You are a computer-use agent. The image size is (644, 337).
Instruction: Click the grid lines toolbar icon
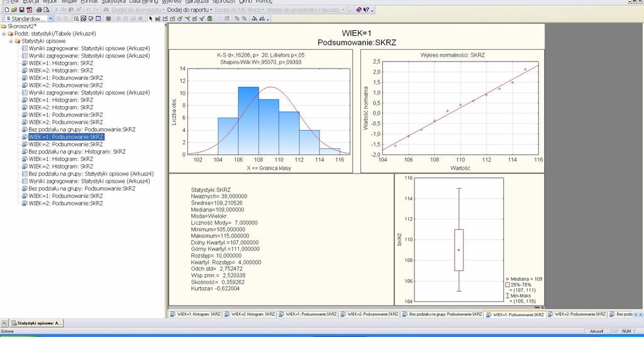click(x=108, y=18)
